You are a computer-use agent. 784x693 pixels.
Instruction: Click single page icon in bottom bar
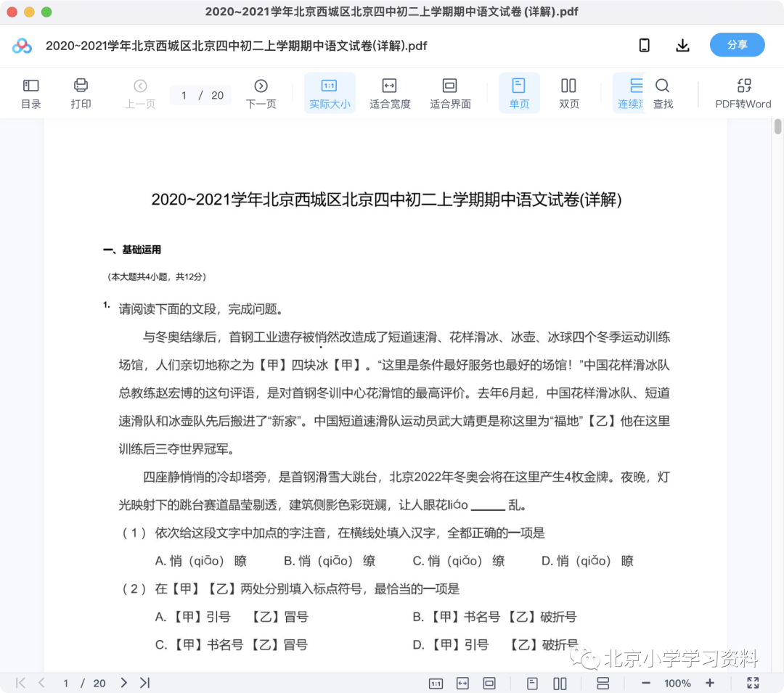[x=533, y=683]
